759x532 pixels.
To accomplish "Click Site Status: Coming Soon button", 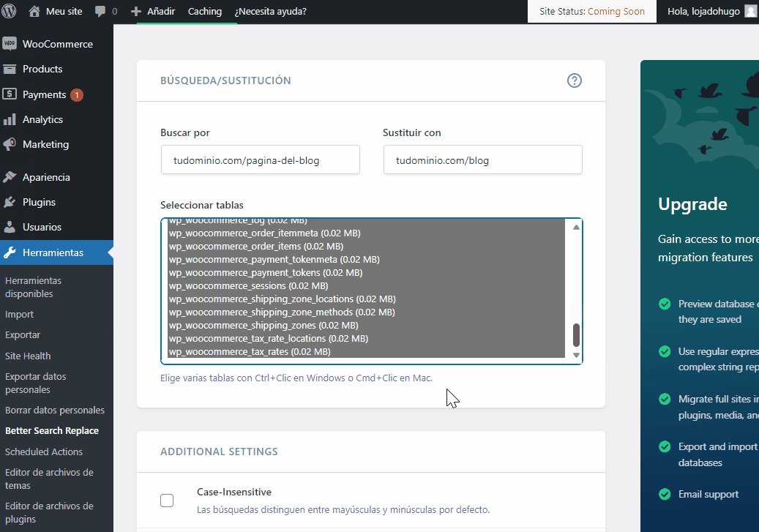I will [x=591, y=12].
